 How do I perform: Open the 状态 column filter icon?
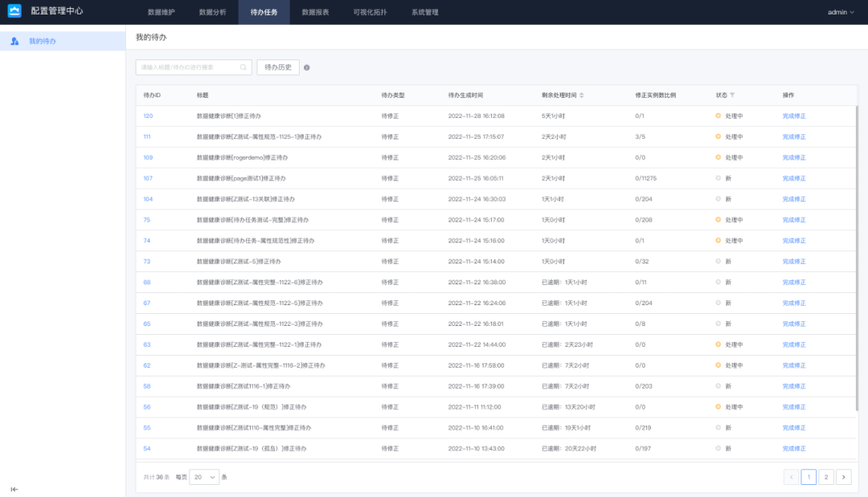732,95
